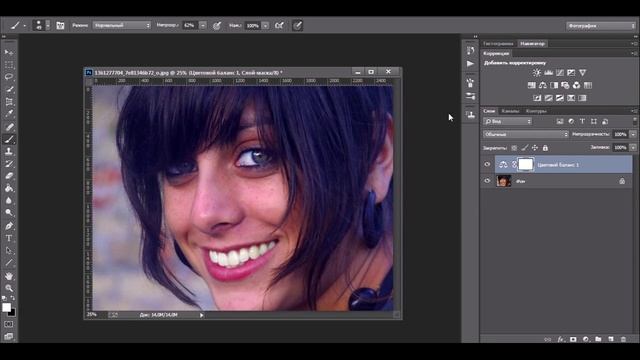
Task: Select the Pen tool
Action: tap(9, 226)
